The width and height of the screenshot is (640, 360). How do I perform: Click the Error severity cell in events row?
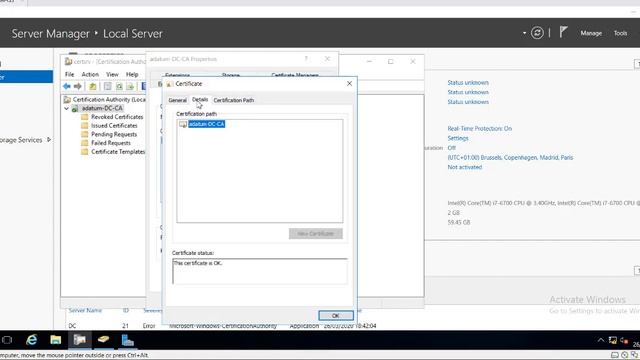pos(149,326)
